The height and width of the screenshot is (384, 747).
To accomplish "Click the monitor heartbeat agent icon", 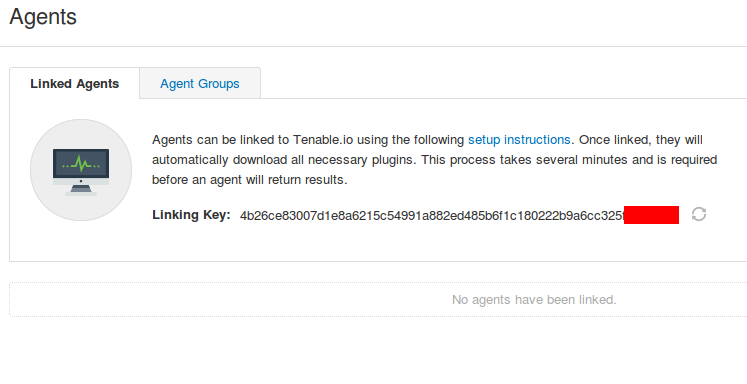I will tap(81, 172).
